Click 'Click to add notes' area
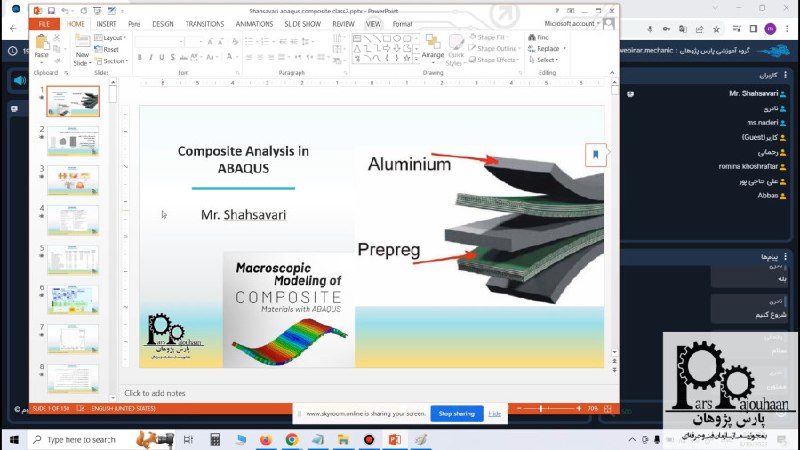This screenshot has width=800, height=450. pyautogui.click(x=155, y=393)
